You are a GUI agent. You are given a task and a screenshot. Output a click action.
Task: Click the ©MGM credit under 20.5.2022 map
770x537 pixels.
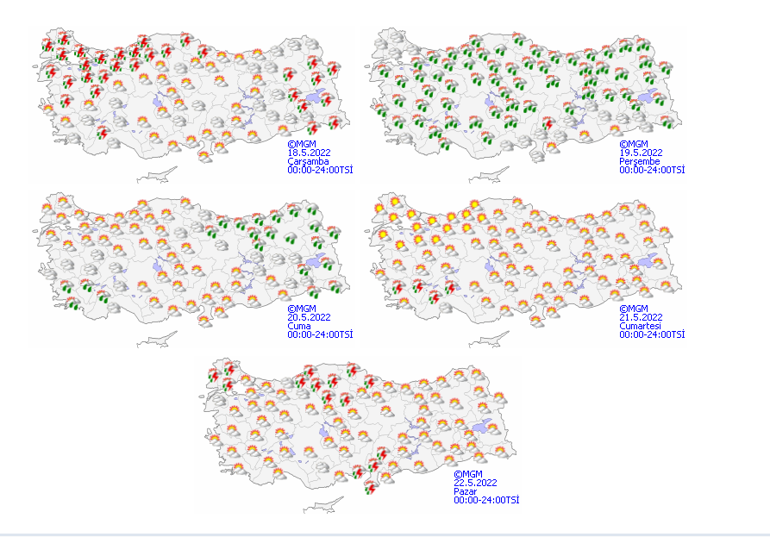coord(302,309)
